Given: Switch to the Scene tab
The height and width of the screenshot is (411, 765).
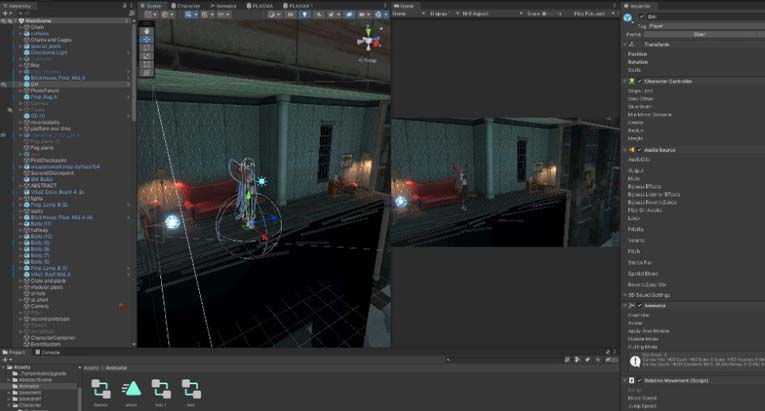Looking at the screenshot, I should (x=151, y=6).
